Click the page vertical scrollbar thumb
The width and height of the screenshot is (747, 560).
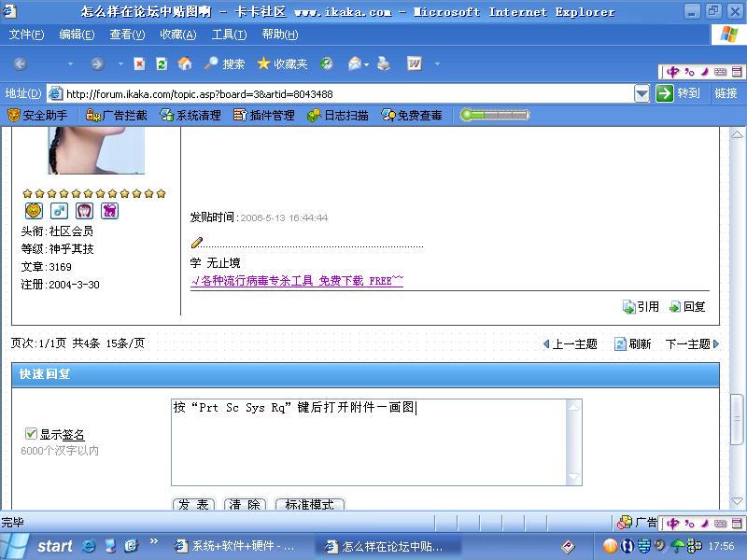coord(737,419)
